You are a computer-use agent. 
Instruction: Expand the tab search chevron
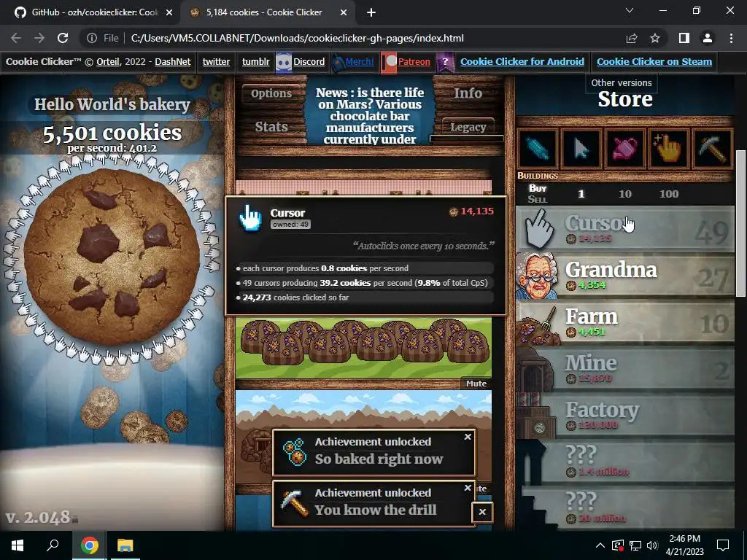click(x=630, y=10)
